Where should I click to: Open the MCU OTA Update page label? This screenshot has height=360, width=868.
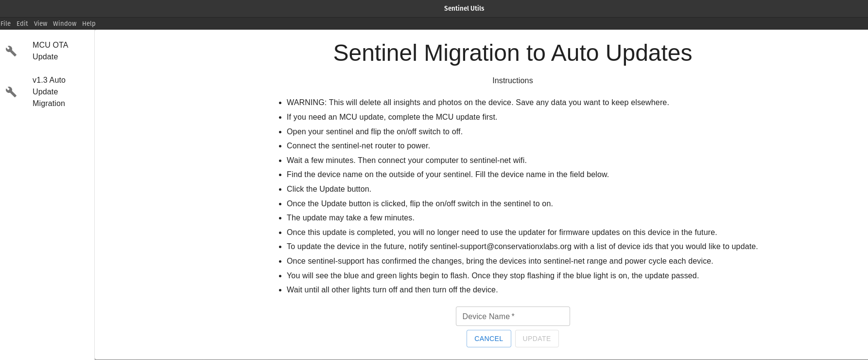pos(50,51)
